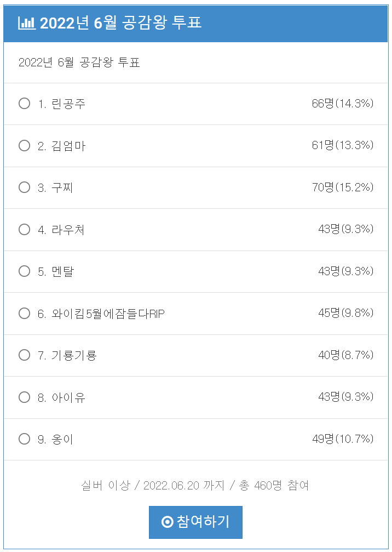Select radio option 1. 린공주
Image resolution: width=392 pixels, height=552 pixels.
pyautogui.click(x=24, y=104)
